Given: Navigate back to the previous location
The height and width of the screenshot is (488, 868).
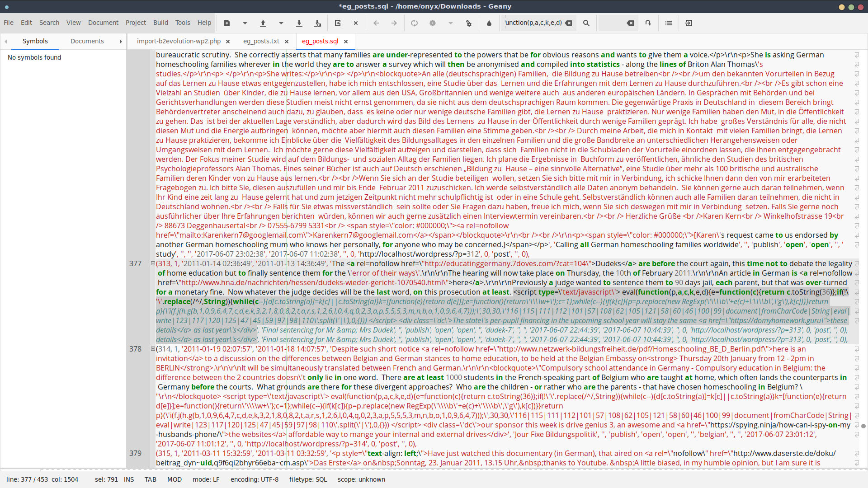Looking at the screenshot, I should tap(376, 23).
